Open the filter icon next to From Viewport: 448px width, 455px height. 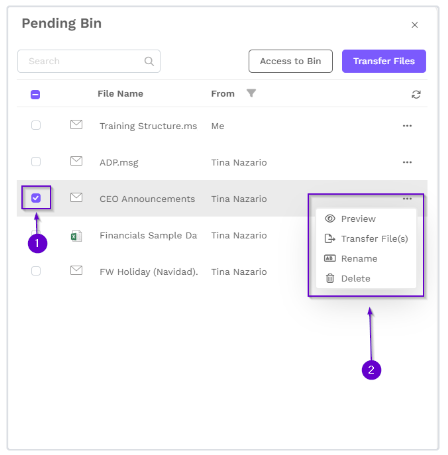click(251, 93)
